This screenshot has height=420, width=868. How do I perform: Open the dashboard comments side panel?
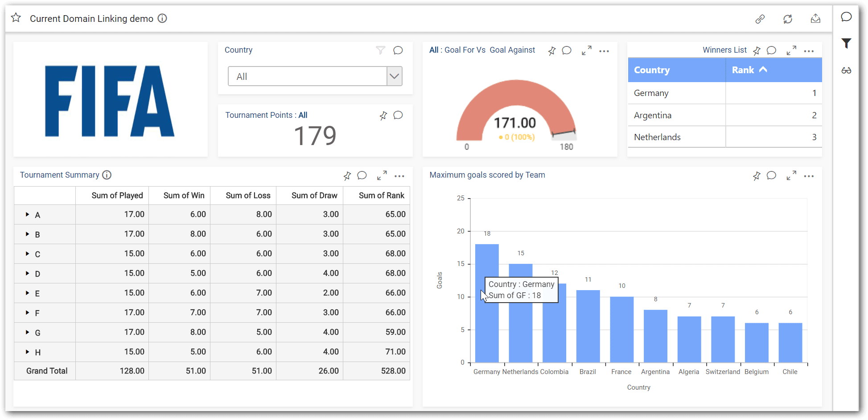846,17
